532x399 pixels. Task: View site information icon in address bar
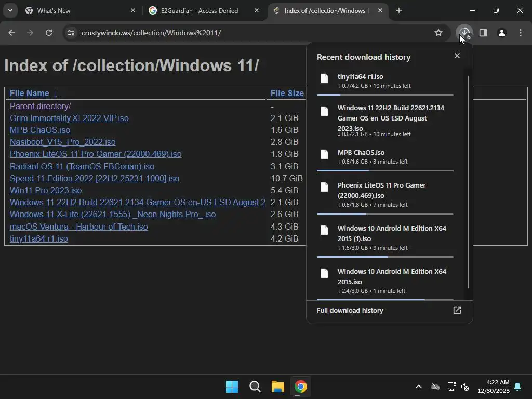(71, 33)
